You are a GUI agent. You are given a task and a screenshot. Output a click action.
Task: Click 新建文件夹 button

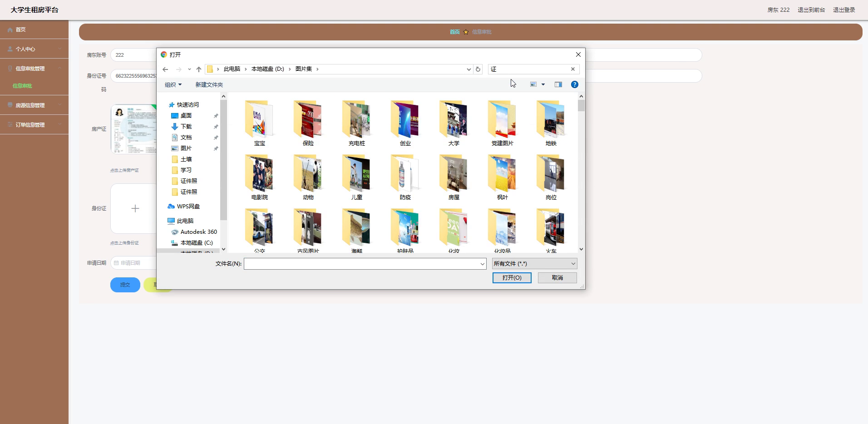(x=209, y=84)
